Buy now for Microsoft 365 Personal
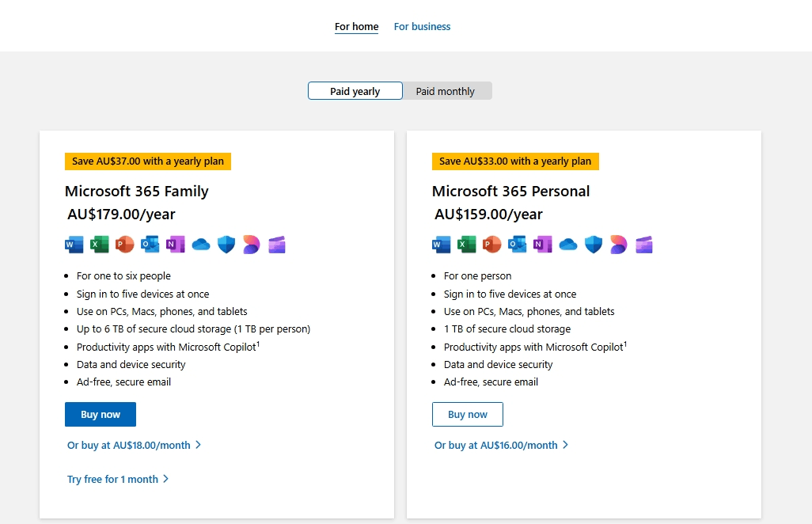Viewport: 812px width, 524px height. coord(468,414)
